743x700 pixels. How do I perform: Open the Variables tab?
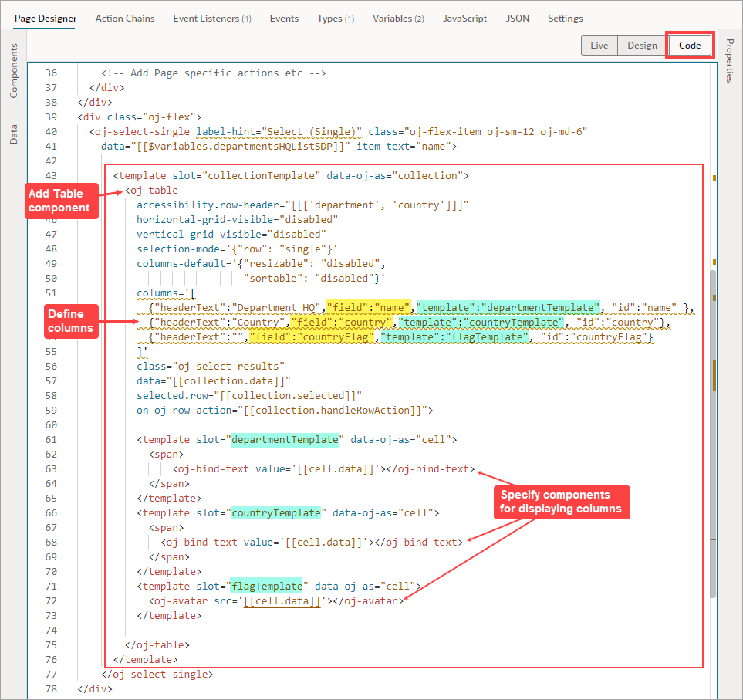point(398,18)
